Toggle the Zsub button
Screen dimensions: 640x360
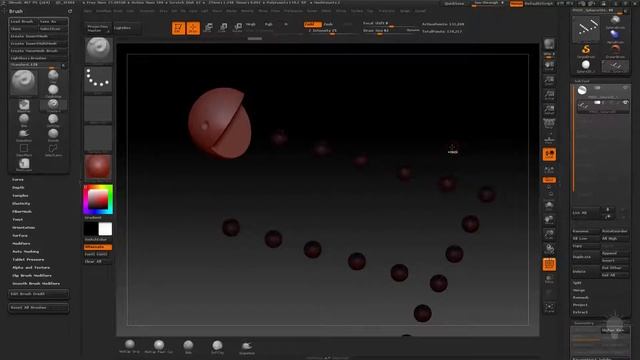[329, 24]
